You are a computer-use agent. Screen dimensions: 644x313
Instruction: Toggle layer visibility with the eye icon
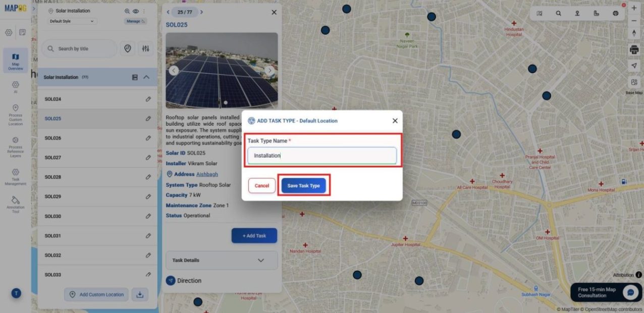[x=135, y=11]
